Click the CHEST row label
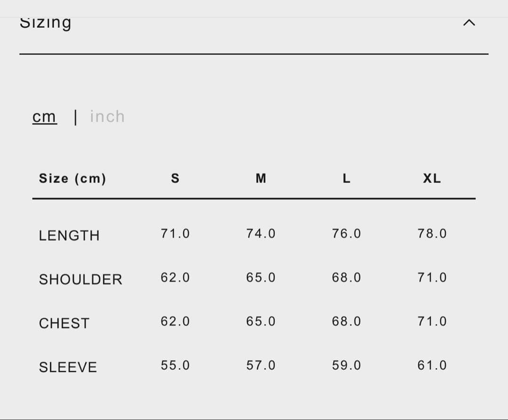The width and height of the screenshot is (508, 420). coord(64,324)
